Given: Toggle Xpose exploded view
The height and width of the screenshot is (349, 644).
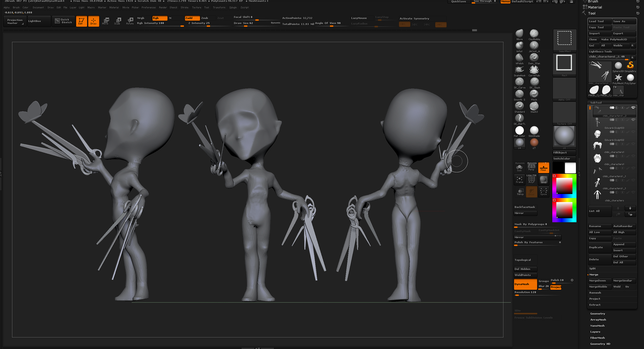Looking at the screenshot, I should 543,192.
